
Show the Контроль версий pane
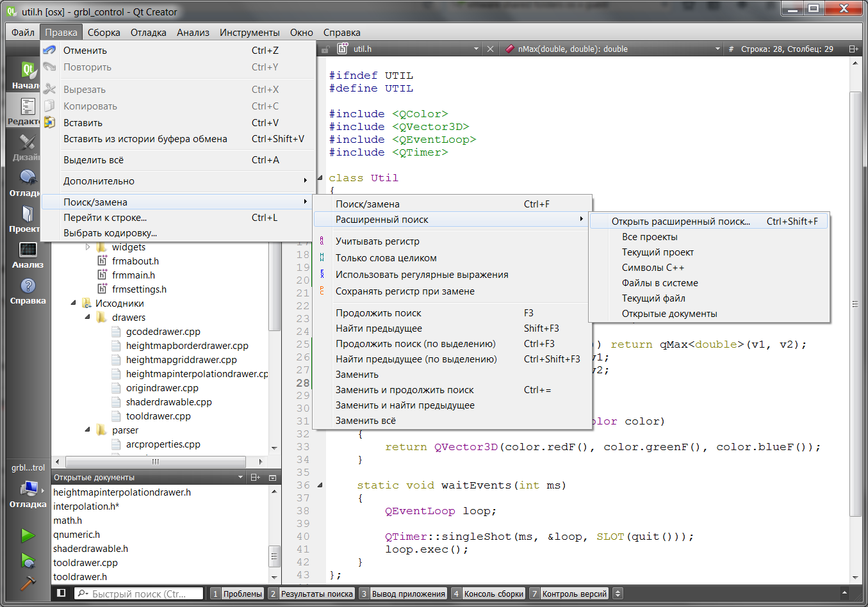[568, 594]
